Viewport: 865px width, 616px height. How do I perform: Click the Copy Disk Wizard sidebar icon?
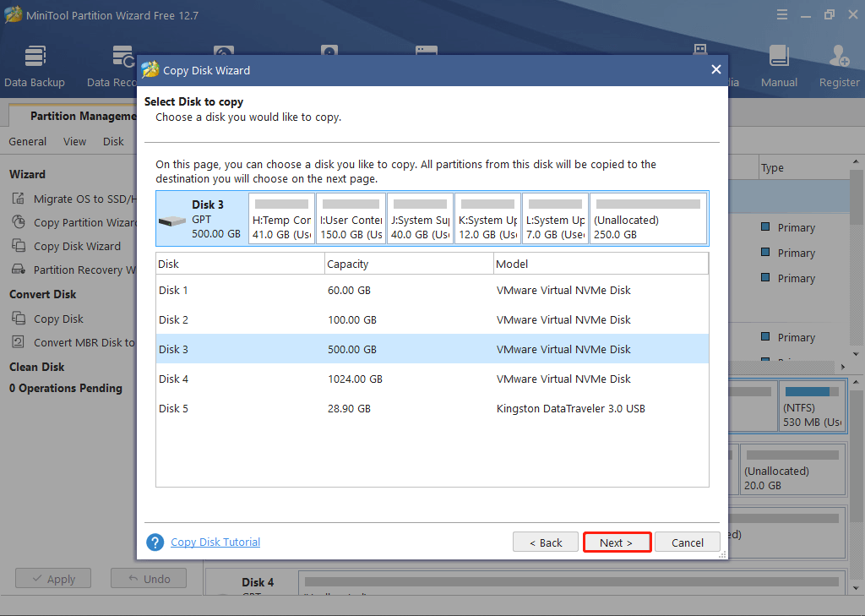[19, 246]
